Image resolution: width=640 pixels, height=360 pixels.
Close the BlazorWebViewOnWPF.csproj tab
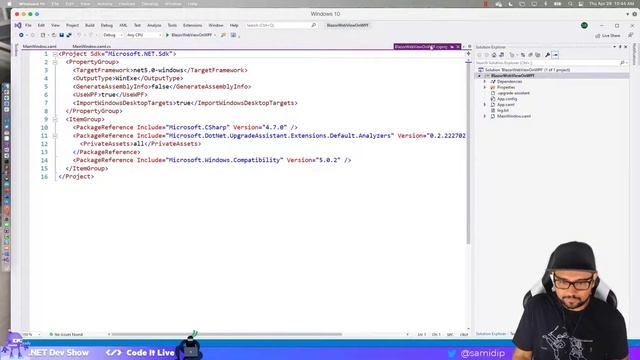pyautogui.click(x=458, y=47)
